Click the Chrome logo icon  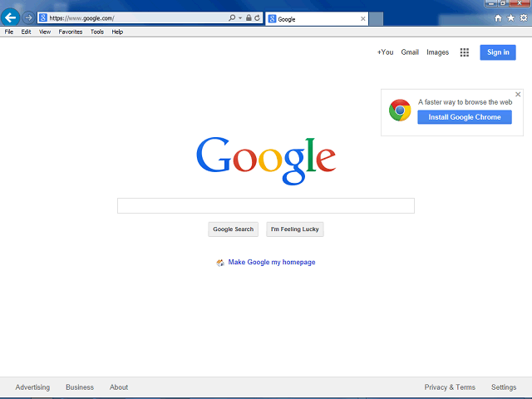coord(400,111)
